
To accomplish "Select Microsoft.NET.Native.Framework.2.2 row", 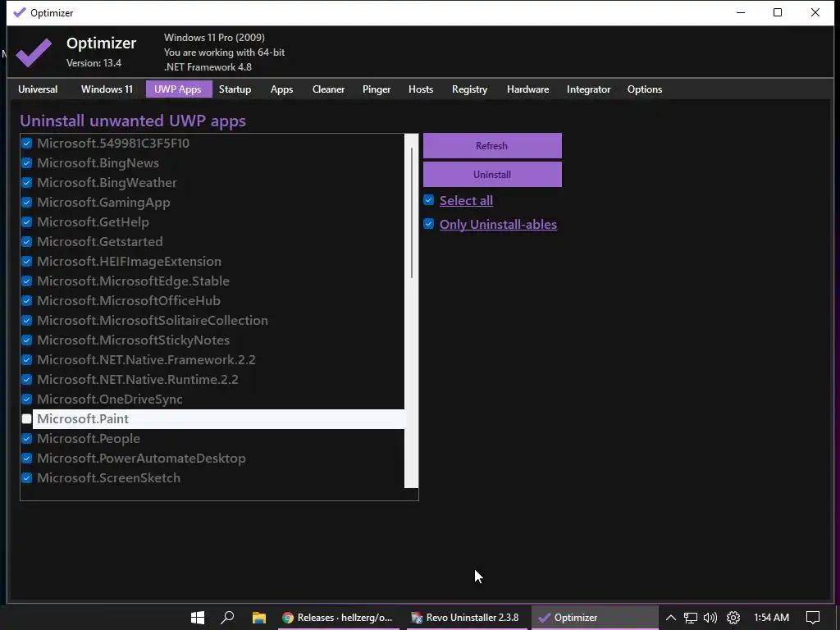I will tap(212, 360).
